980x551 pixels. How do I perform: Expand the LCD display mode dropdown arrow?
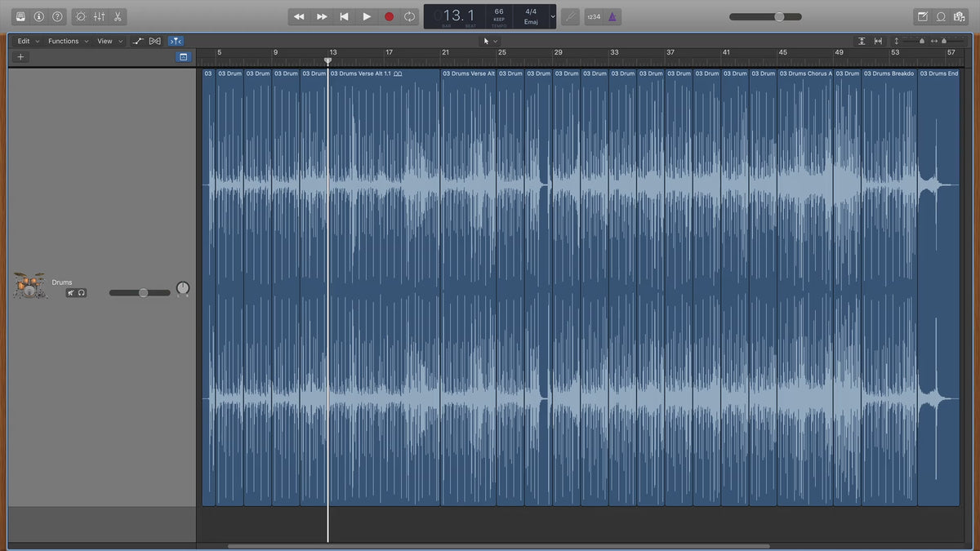(x=552, y=16)
